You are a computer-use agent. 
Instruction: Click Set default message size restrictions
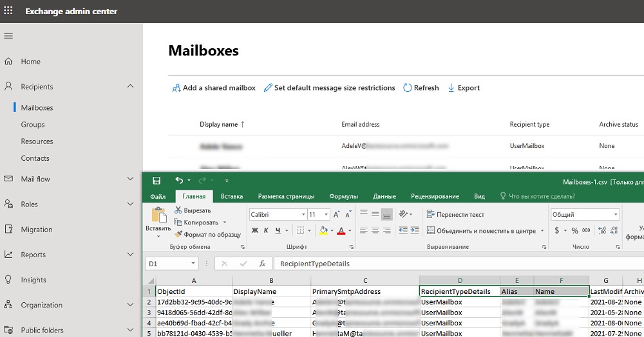point(329,87)
